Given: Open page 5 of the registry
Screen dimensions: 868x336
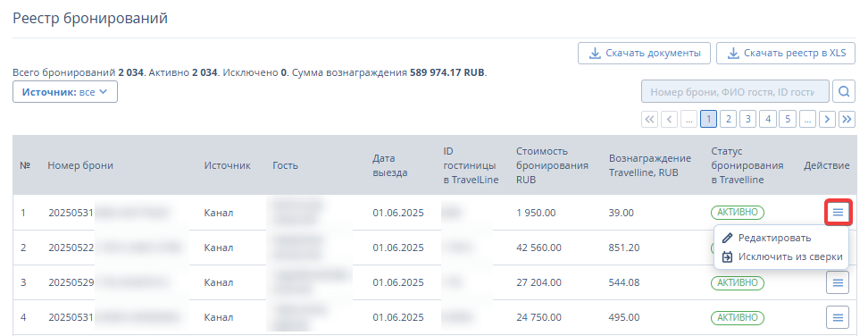Looking at the screenshot, I should [788, 119].
